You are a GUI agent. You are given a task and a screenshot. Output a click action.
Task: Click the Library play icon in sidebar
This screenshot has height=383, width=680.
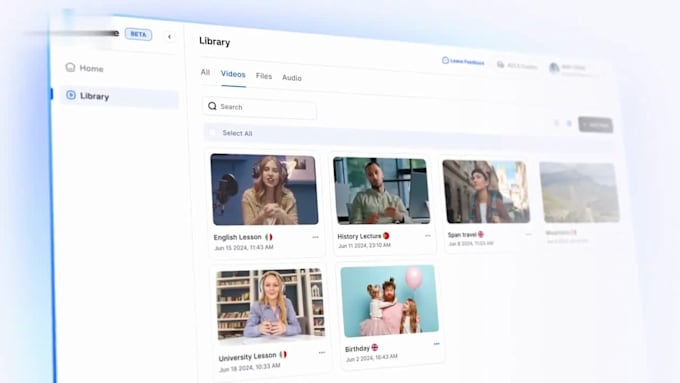point(71,95)
